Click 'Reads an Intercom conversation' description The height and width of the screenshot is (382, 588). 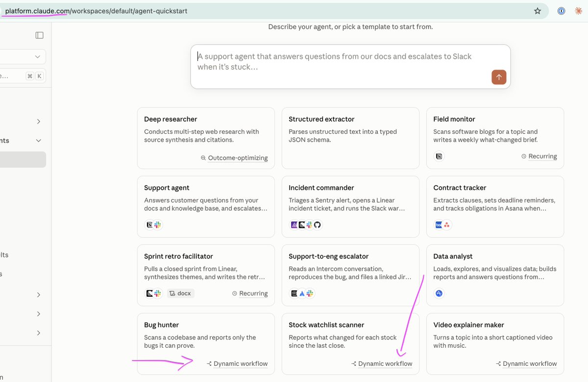coord(349,273)
